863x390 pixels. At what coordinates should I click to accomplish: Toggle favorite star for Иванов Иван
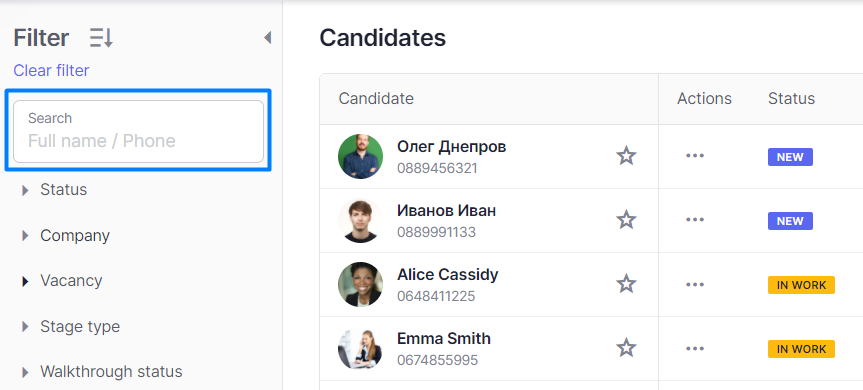click(626, 220)
